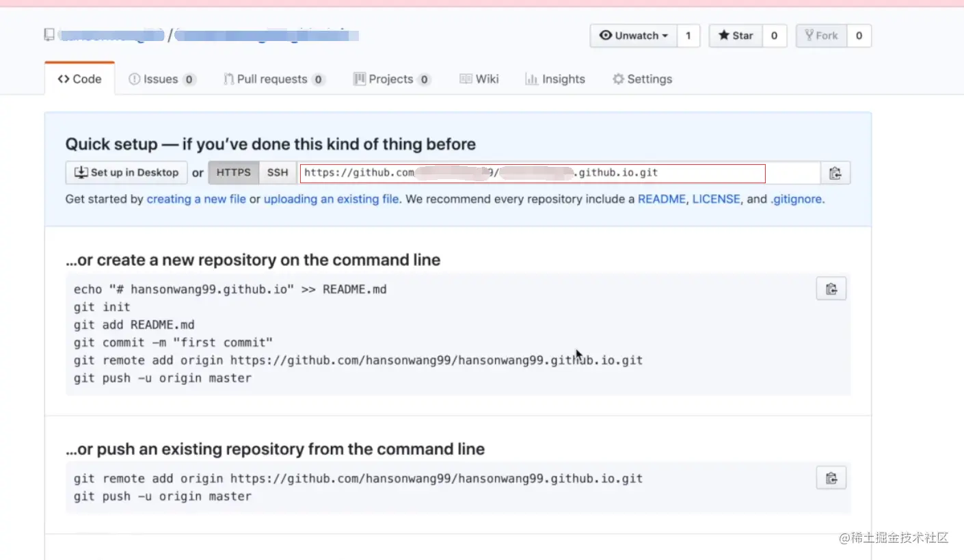View the watchers count of 1
Viewport: 964px width, 560px height.
[x=688, y=36]
